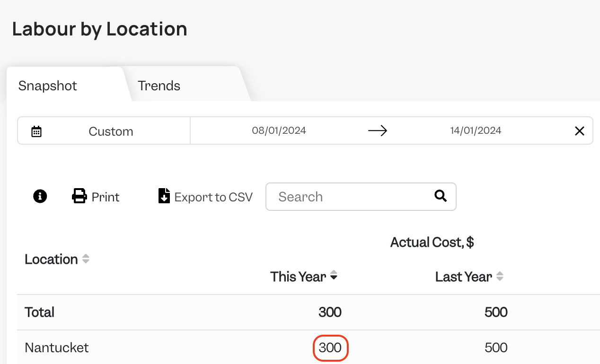The height and width of the screenshot is (364, 600).
Task: Click the magnifying glass search icon
Action: coord(441,196)
